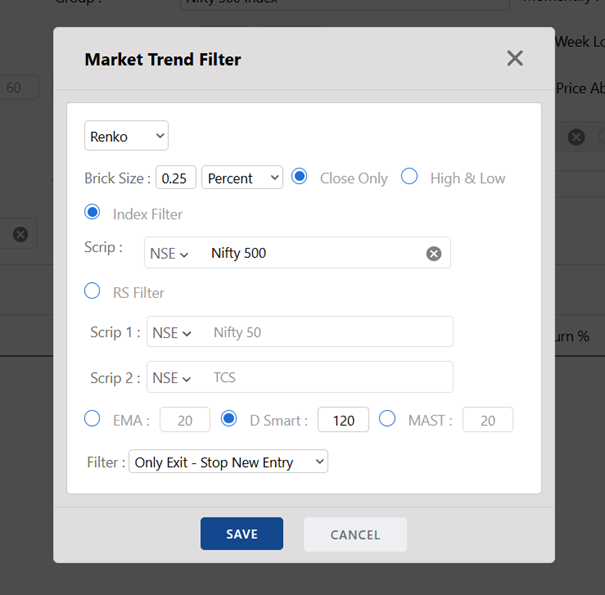Open the Filter dropdown showing Only Exit
The image size is (605, 595).
[228, 461]
